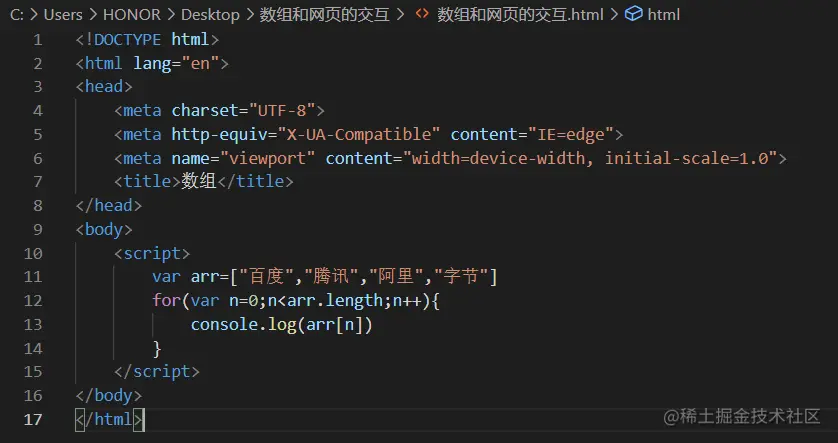The image size is (838, 443).
Task: Click the "字节" array string
Action: click(461, 276)
